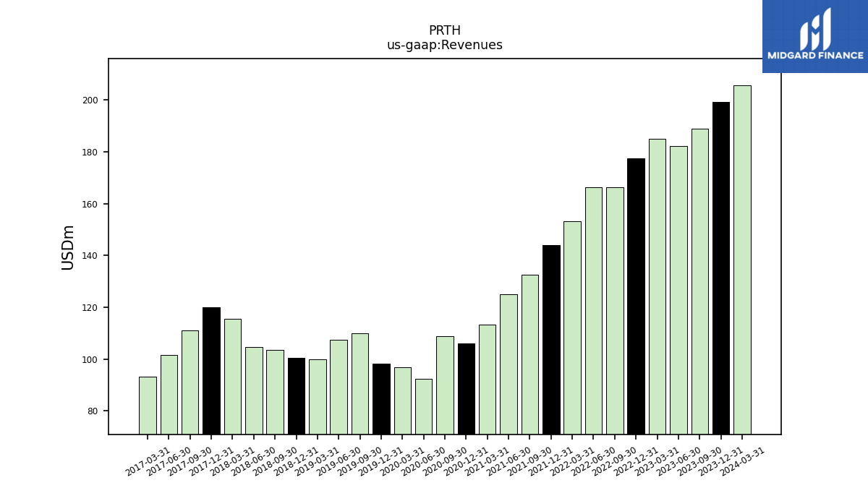Select the 2021-06-30 revenue bar
This screenshot has height=488, width=868.
[x=509, y=364]
